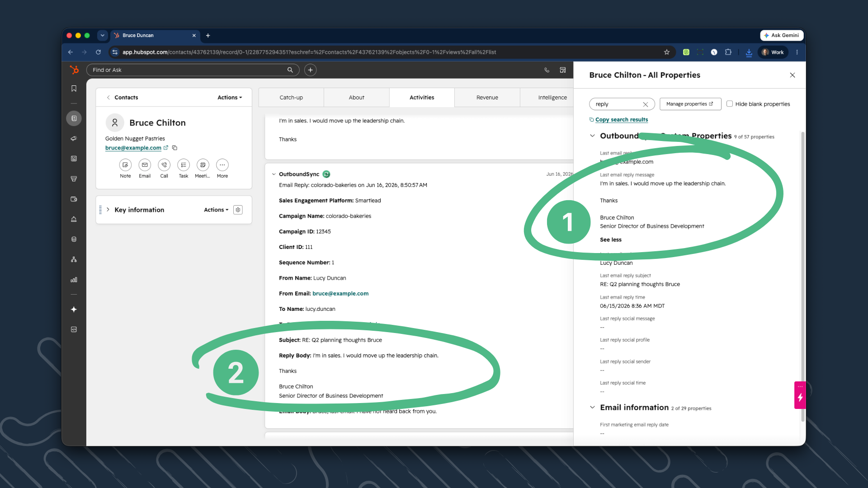Open Key information settings gear icon
Image resolution: width=868 pixels, height=488 pixels.
238,210
